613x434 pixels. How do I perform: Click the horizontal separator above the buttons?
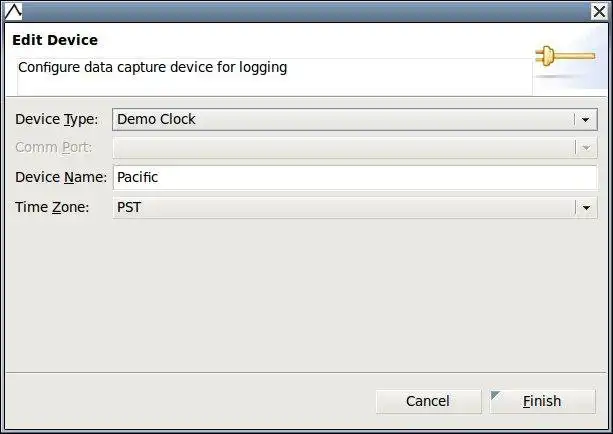click(306, 372)
